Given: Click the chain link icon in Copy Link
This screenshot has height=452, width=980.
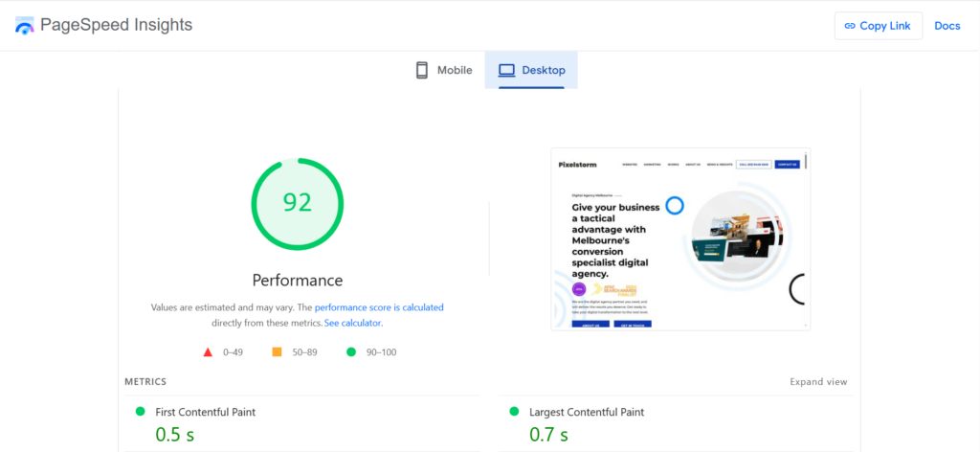Looking at the screenshot, I should 850,26.
